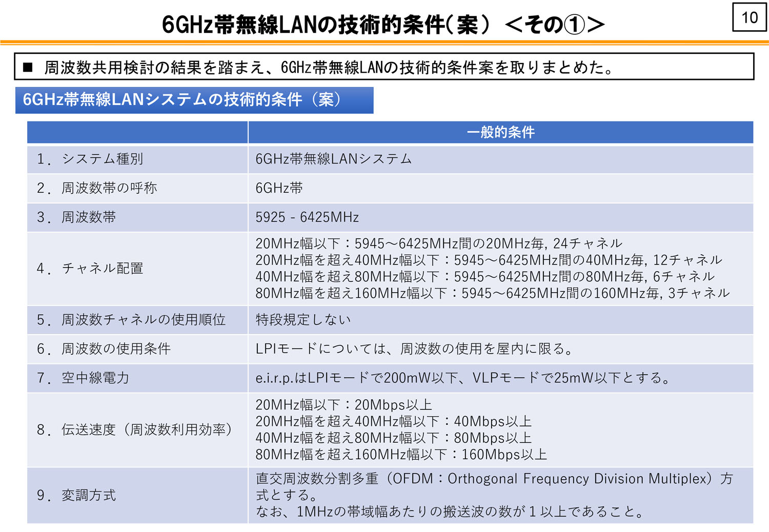Screen dimensions: 769x532
Task: Select row label 1. システム種別
Action: tap(90, 159)
